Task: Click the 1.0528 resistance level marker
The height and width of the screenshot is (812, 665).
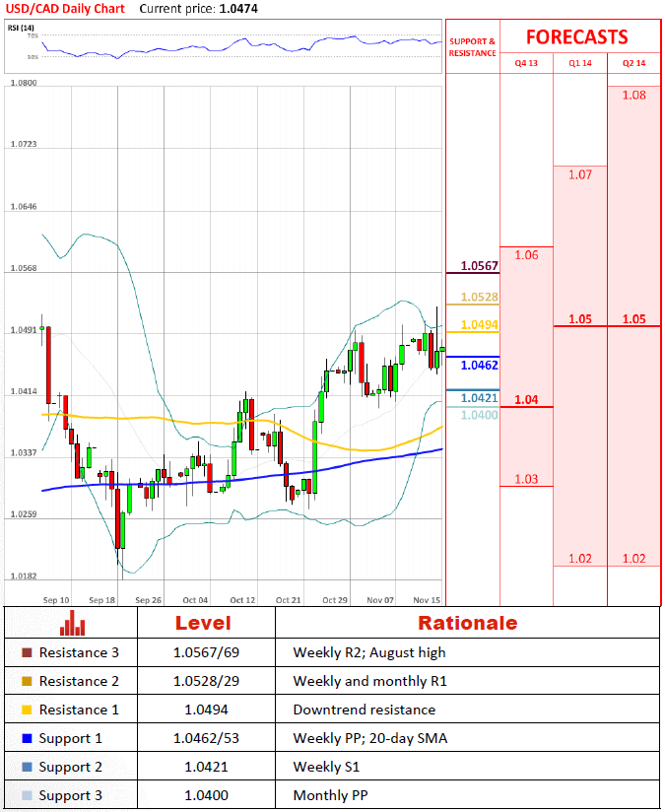Action: pos(480,297)
